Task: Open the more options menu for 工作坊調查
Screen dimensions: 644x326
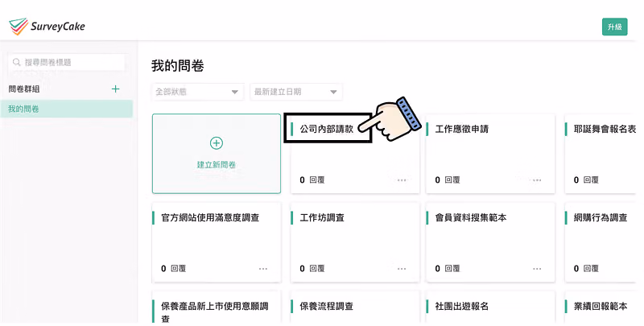Action: click(x=402, y=269)
